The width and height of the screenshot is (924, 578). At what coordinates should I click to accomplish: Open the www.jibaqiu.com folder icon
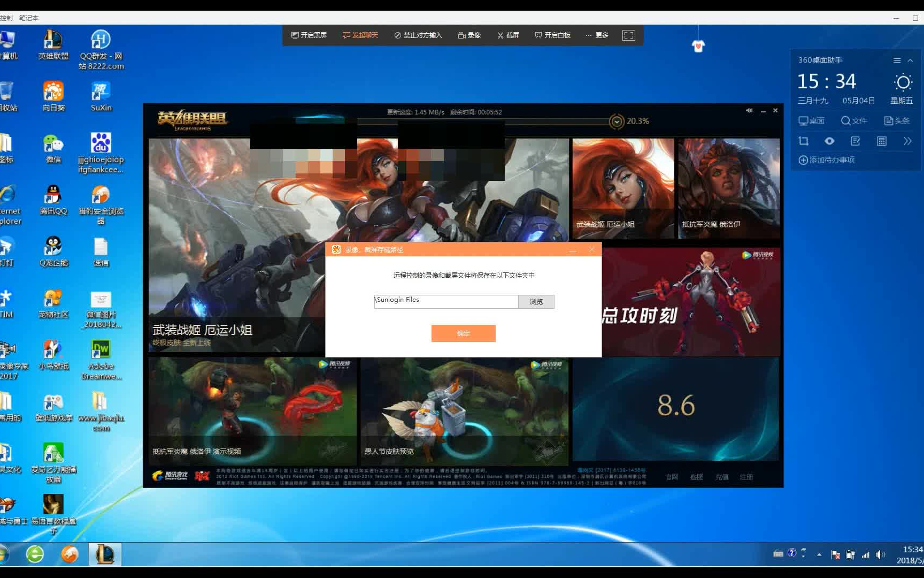click(101, 412)
